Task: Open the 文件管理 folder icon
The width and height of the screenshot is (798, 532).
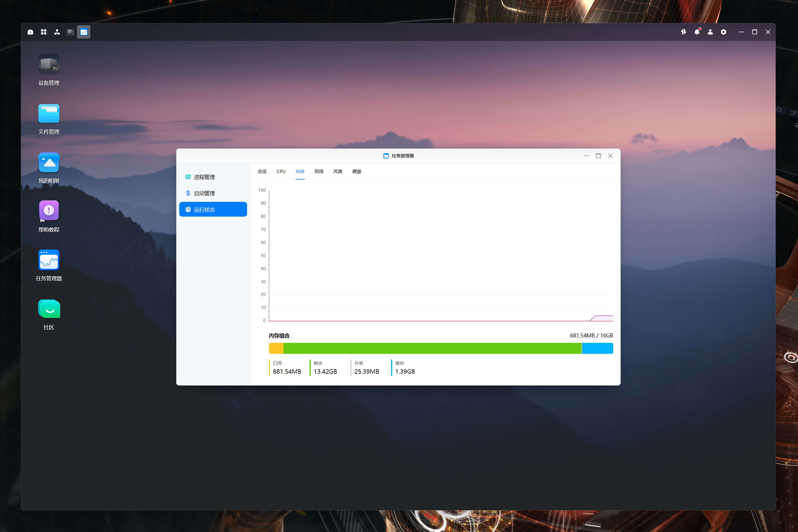Action: (x=48, y=113)
